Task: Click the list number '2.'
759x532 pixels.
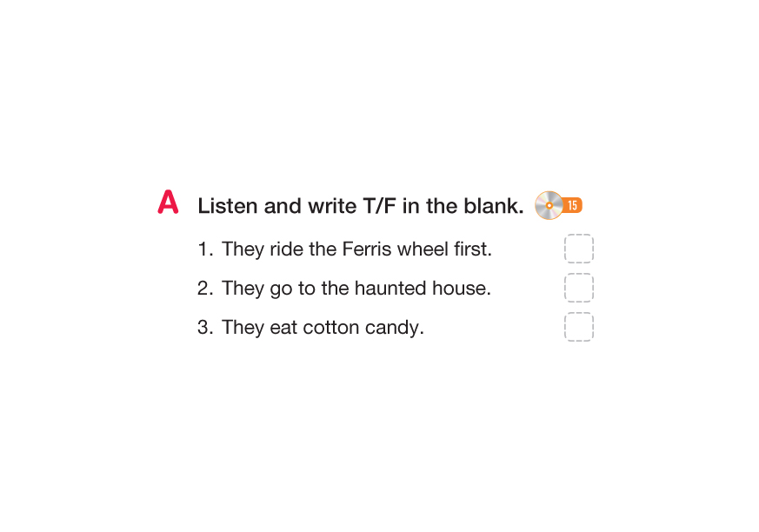Action: pos(205,289)
